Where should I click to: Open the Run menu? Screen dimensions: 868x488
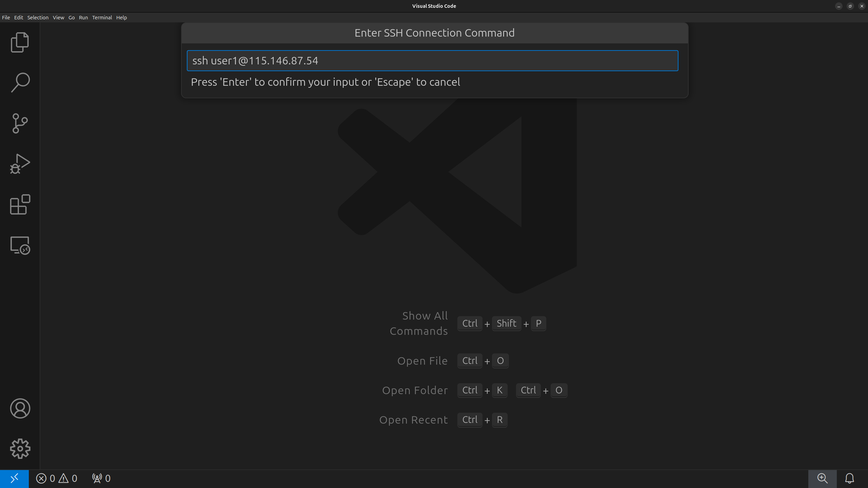point(83,18)
